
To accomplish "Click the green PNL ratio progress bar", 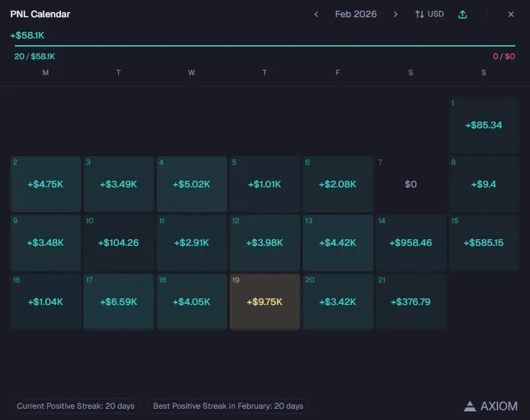I will click(264, 46).
